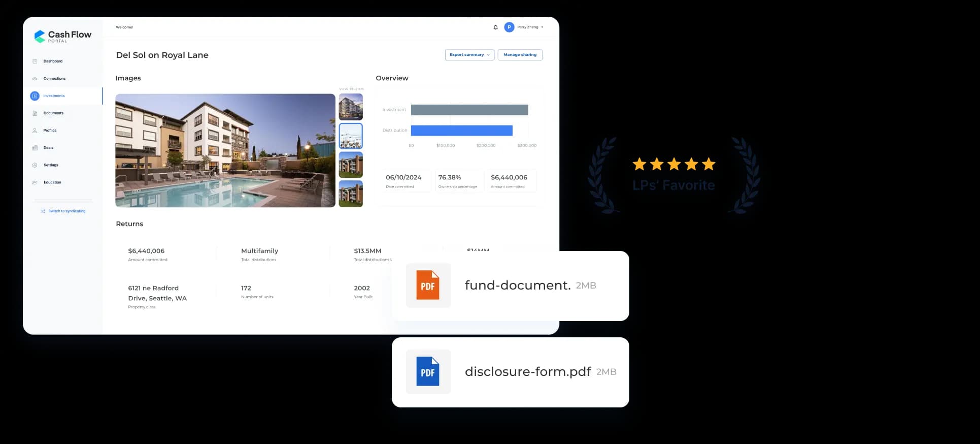
Task: Click the Documents sidebar icon
Action: click(35, 113)
